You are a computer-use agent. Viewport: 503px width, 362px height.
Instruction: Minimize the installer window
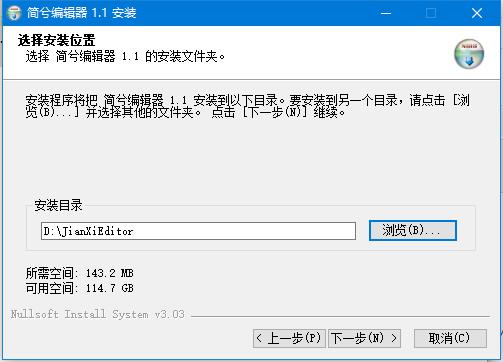pos(386,13)
